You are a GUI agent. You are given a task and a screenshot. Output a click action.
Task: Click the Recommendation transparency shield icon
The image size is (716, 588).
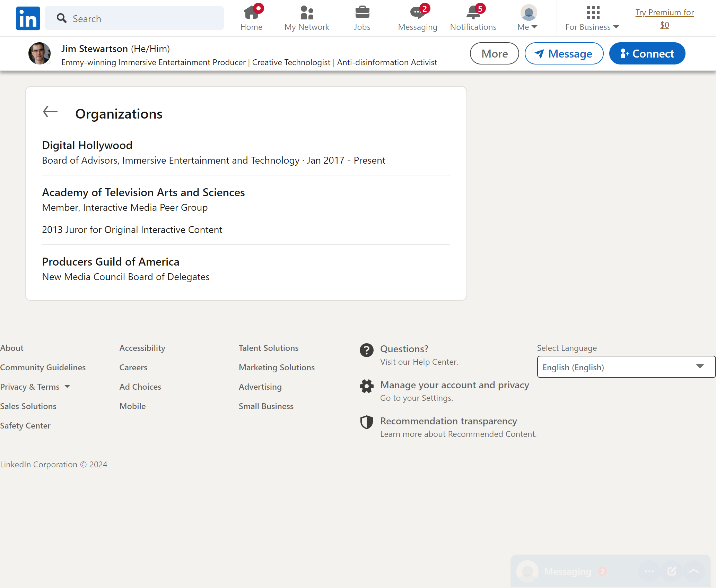pos(366,422)
